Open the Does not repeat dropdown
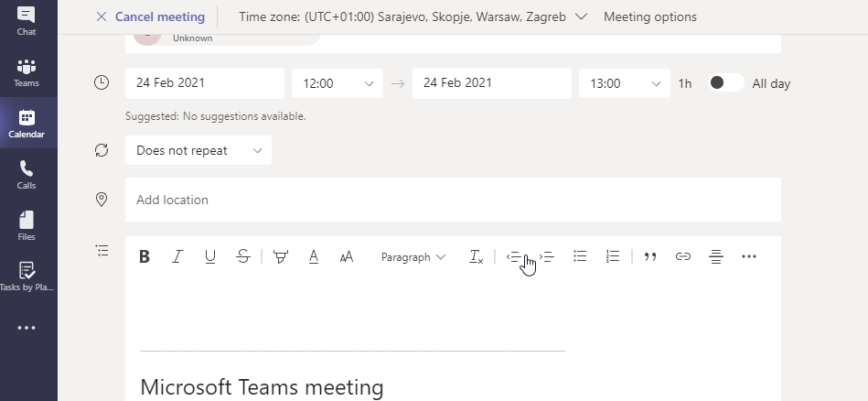The height and width of the screenshot is (401, 868). 198,150
